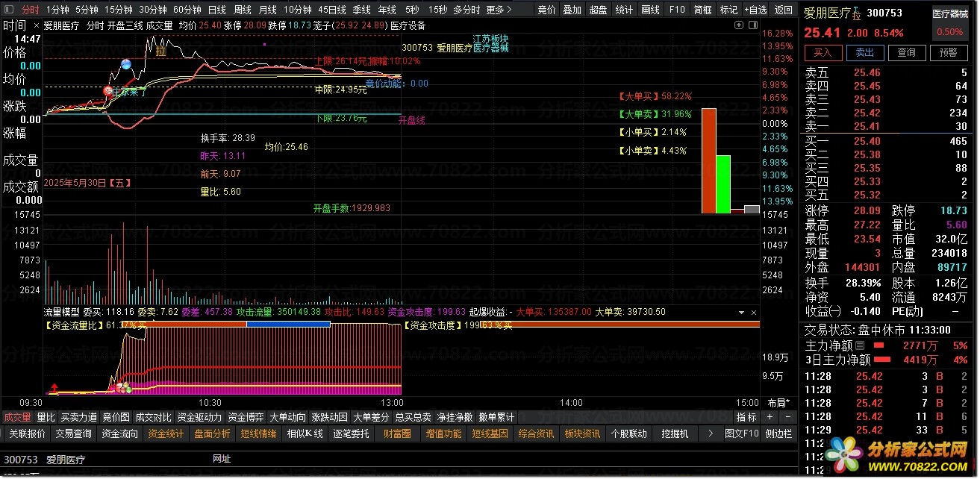This screenshot has height=479, width=980.
Task: Select the 成交量 indicator tab
Action: pos(17,417)
